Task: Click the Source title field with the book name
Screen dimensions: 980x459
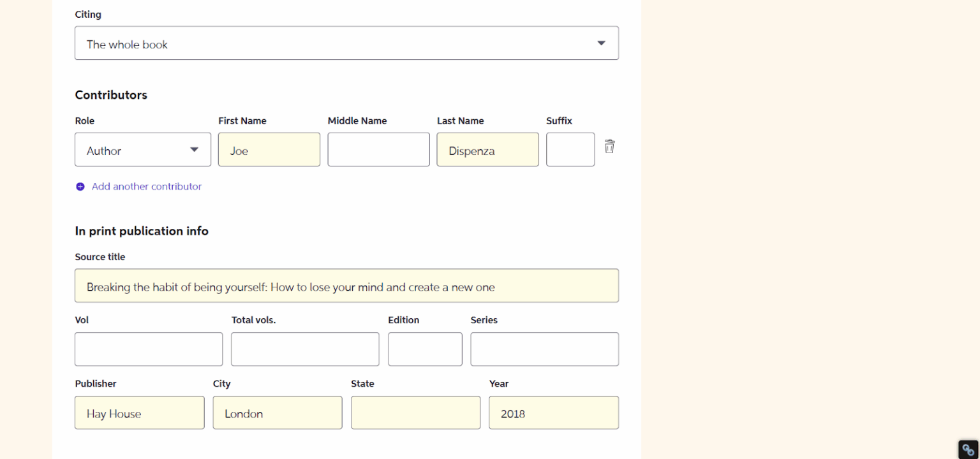Action: [346, 286]
